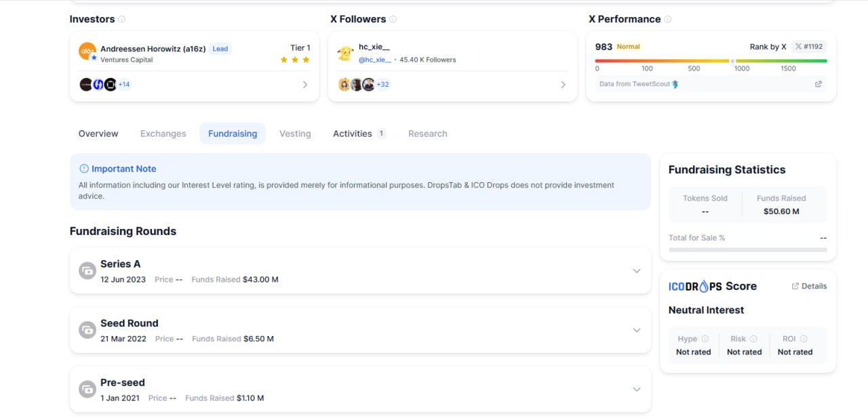Viewport: 868px width, 420px height.
Task: Click the X Performance score slider bar
Action: tap(711, 61)
